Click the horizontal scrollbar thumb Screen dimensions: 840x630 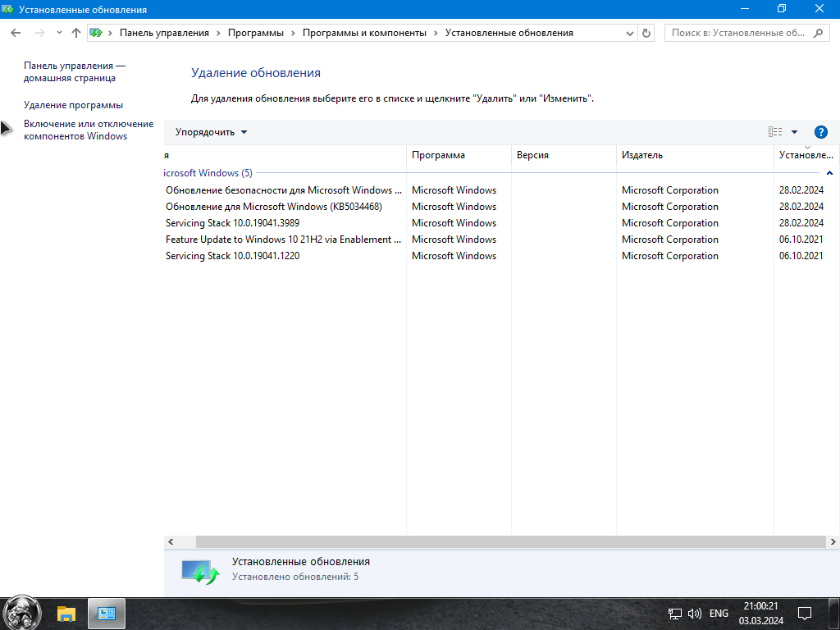pos(510,541)
